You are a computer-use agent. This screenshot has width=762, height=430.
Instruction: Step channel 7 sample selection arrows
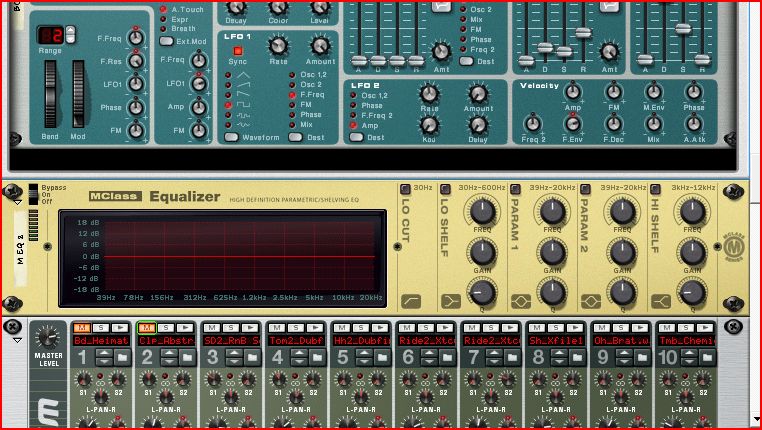point(494,358)
